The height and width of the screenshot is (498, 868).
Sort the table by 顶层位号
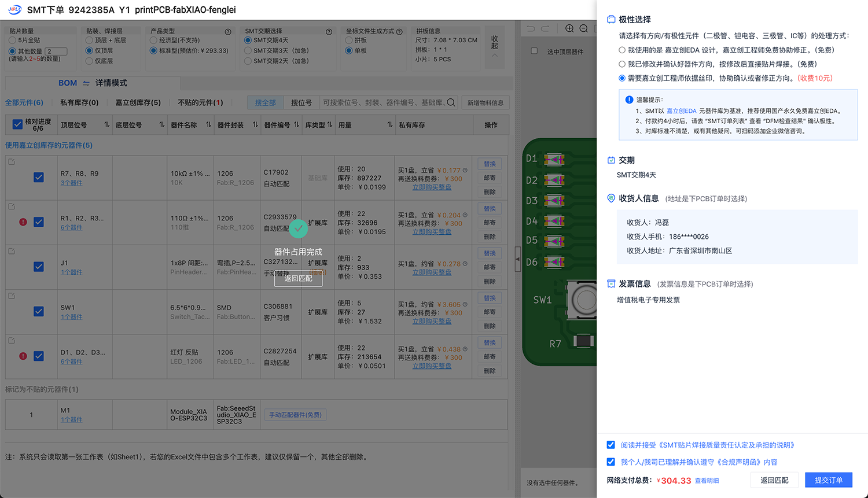click(x=106, y=125)
